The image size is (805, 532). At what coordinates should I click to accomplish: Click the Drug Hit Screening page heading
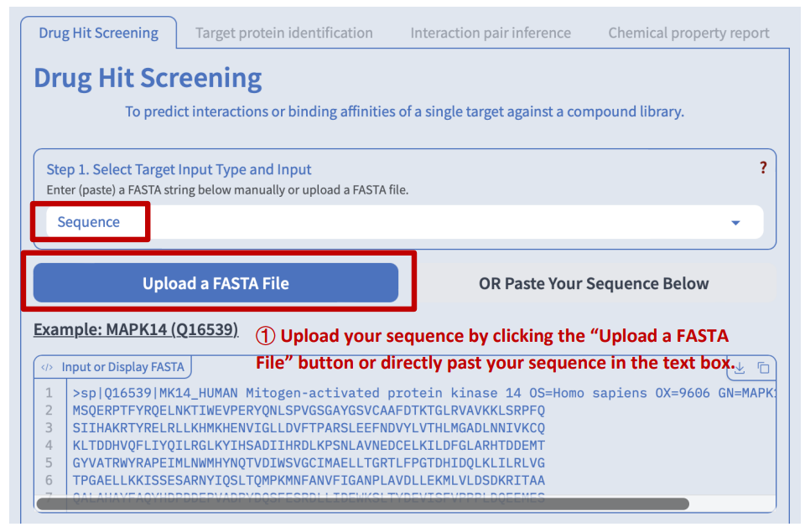(148, 79)
